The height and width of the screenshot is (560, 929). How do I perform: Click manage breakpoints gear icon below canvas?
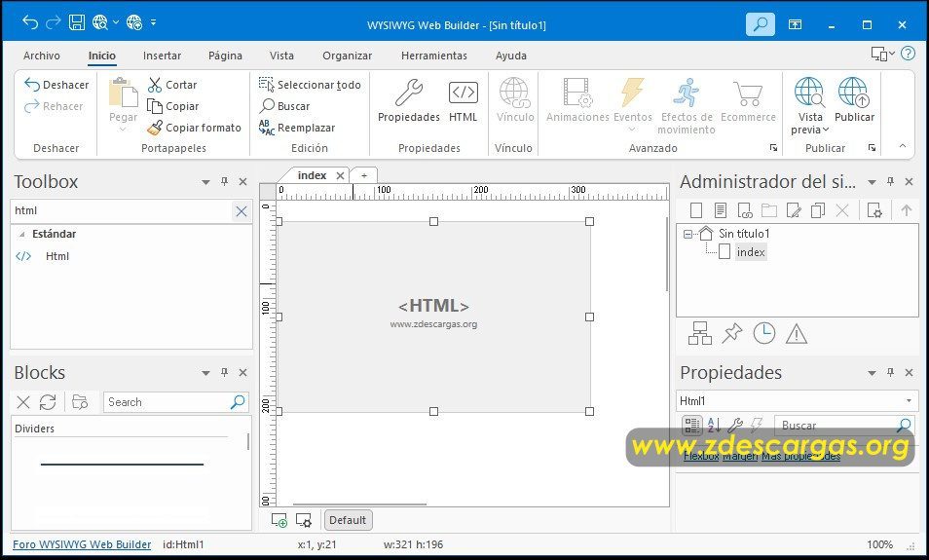click(x=304, y=520)
